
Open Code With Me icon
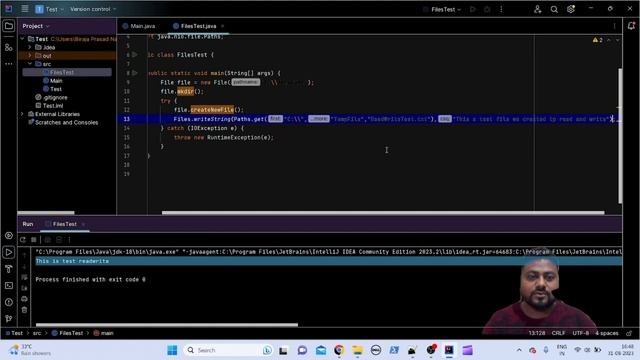pyautogui.click(x=538, y=9)
